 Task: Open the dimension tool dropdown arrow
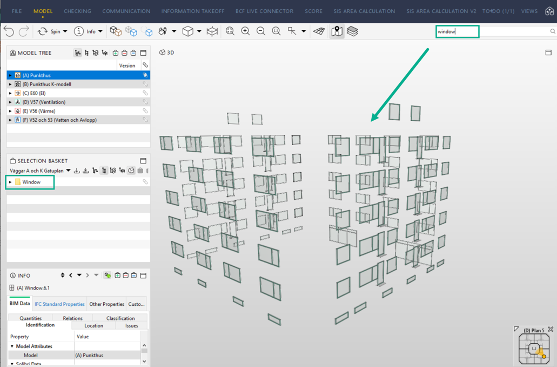(x=304, y=32)
